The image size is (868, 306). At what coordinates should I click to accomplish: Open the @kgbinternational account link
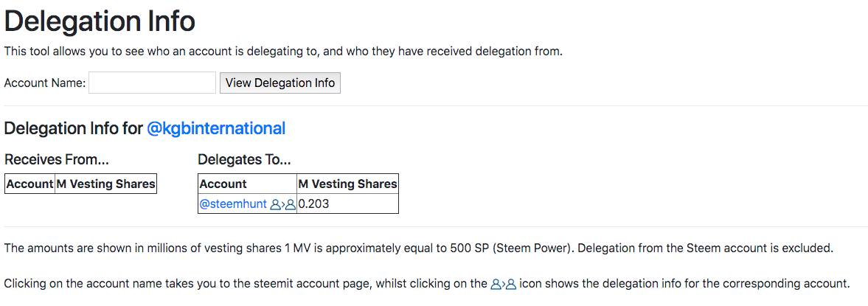tap(216, 128)
